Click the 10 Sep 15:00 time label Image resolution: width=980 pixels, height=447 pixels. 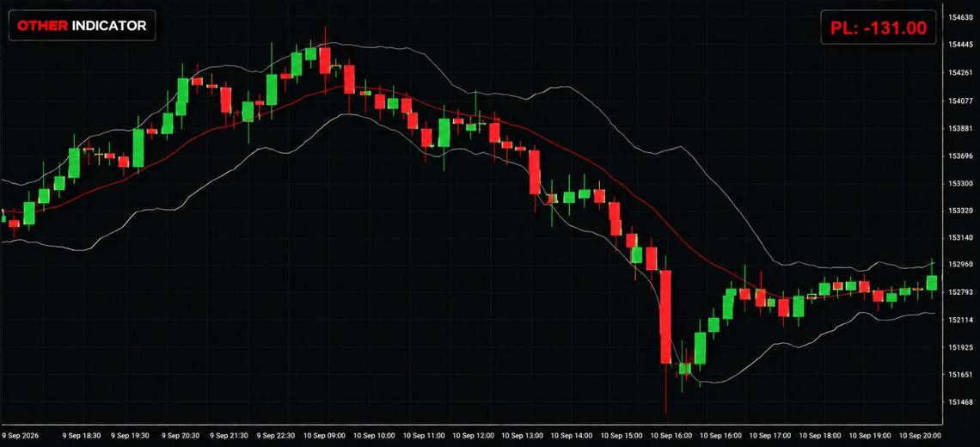[x=622, y=435]
